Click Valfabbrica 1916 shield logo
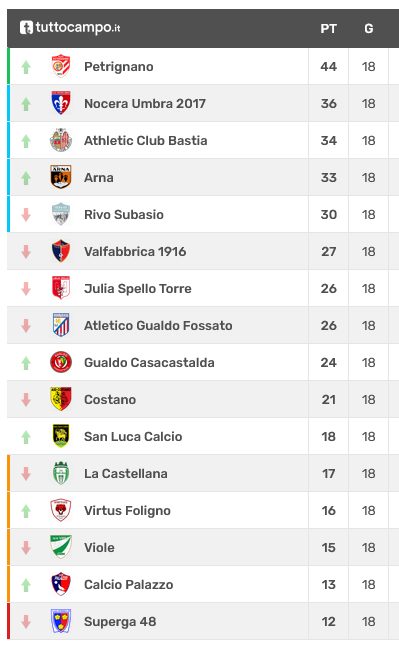 (x=61, y=251)
